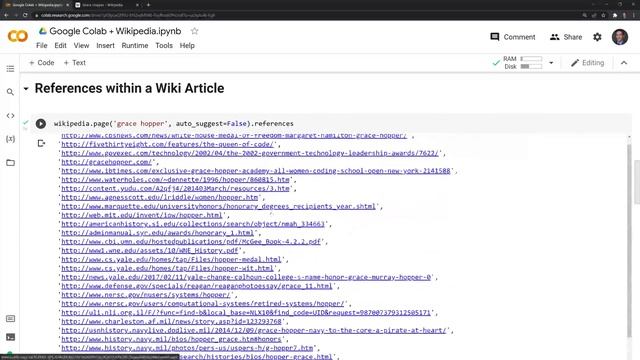
Task: Bookmark this page with the star
Action: coord(603,15)
